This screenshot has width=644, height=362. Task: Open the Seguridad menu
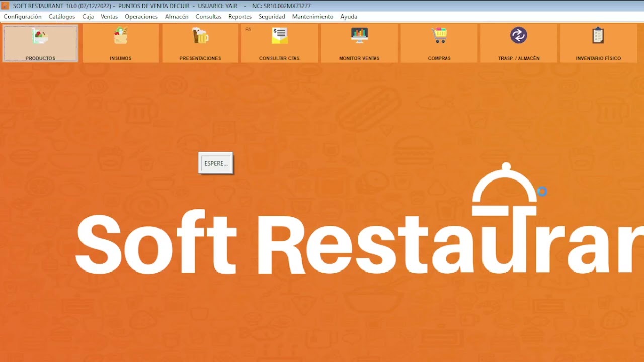[x=272, y=17]
